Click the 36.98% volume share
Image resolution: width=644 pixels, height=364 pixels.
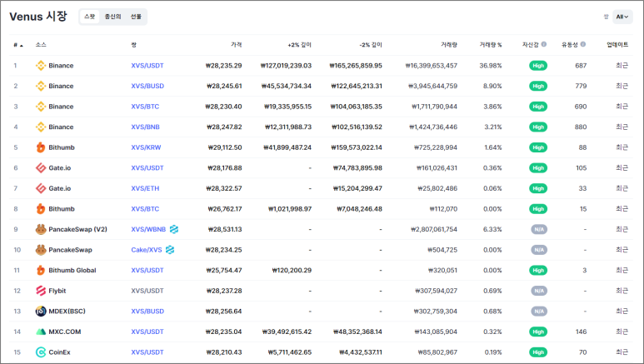click(x=491, y=65)
